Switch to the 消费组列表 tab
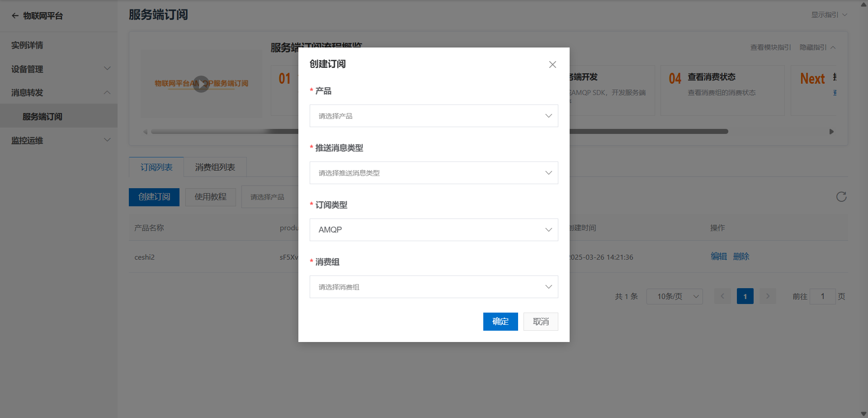 click(215, 167)
